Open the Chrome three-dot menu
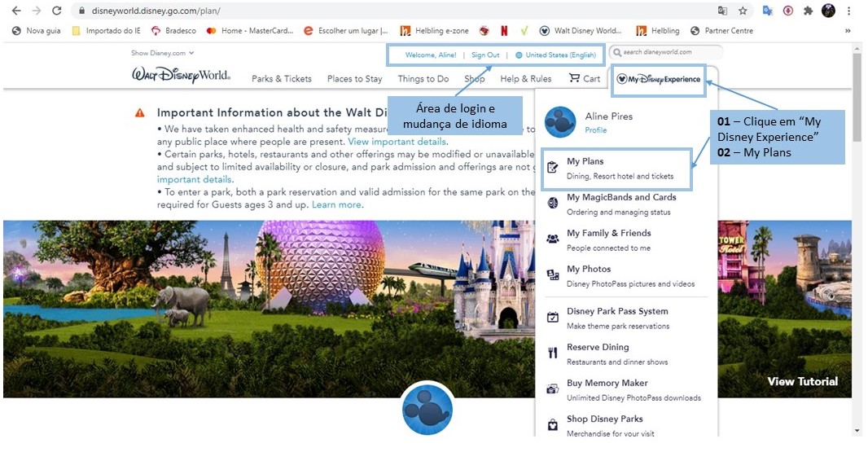 tap(848, 11)
